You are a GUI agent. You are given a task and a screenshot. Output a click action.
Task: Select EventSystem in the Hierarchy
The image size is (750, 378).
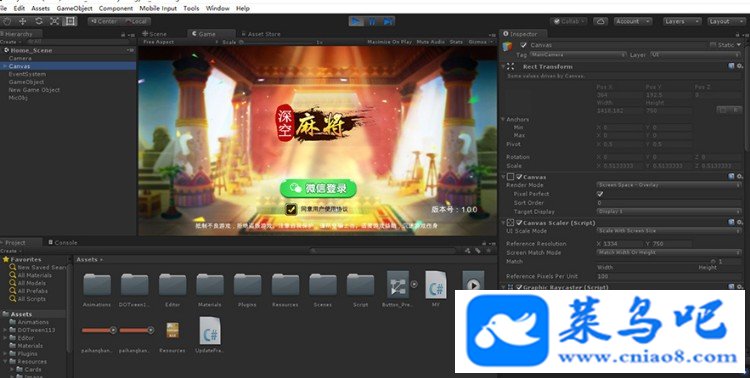[27, 74]
